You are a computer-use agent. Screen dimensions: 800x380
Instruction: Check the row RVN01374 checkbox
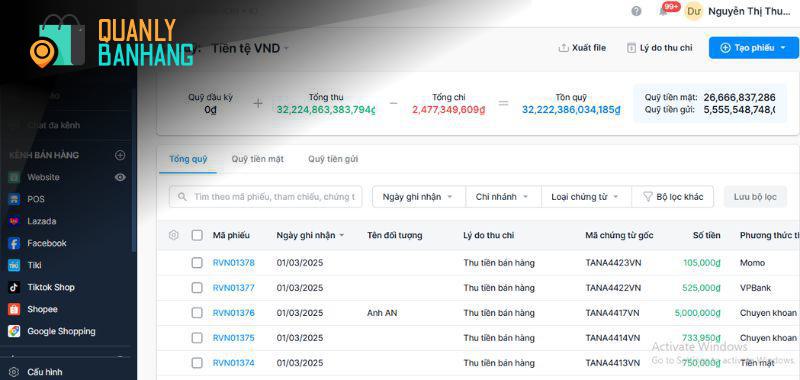tap(197, 363)
